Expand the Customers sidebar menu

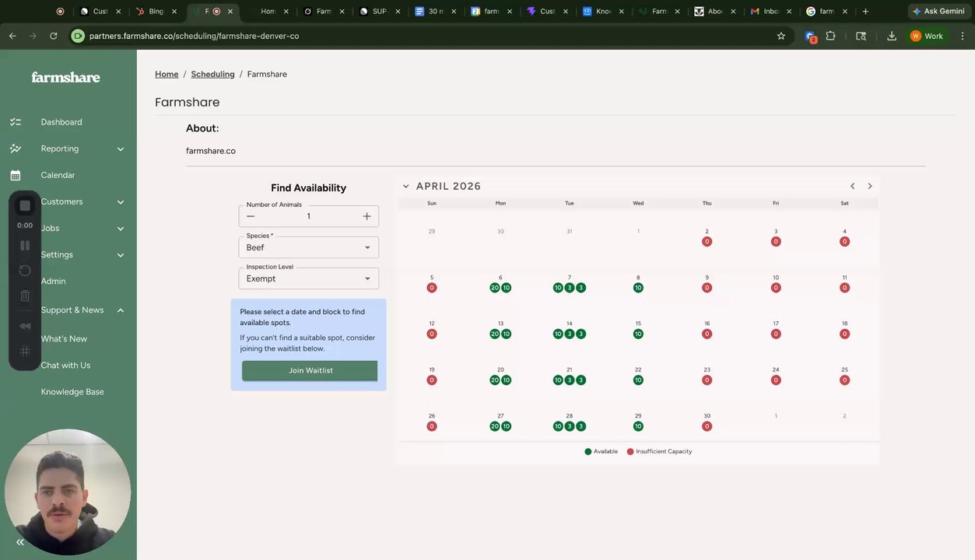coord(121,201)
